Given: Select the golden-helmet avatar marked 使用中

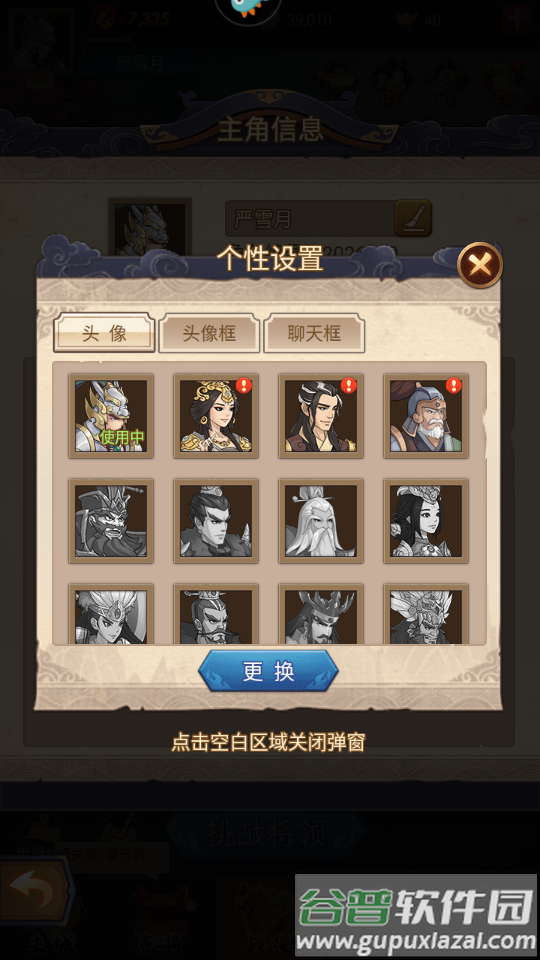Looking at the screenshot, I should (111, 416).
